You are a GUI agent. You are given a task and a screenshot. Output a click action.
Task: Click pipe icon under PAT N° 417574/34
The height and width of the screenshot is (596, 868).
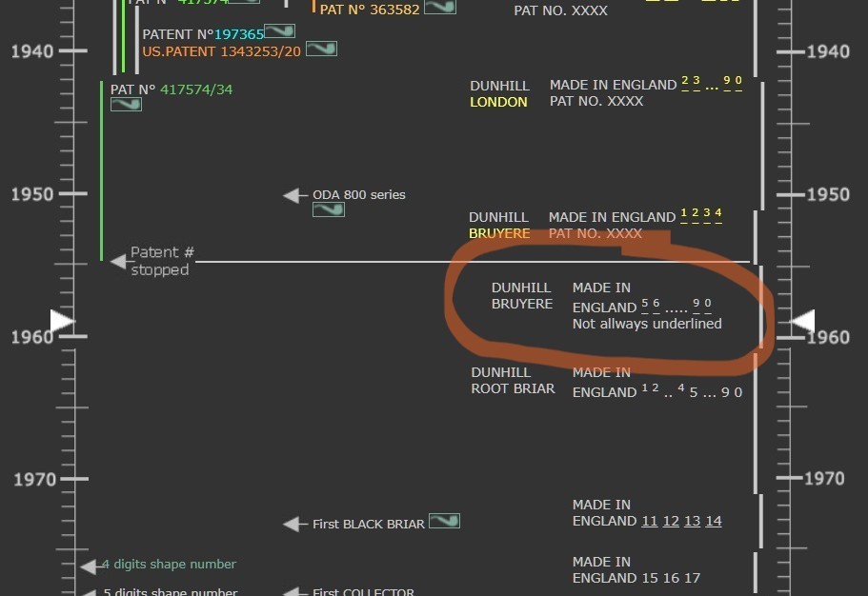pyautogui.click(x=126, y=105)
